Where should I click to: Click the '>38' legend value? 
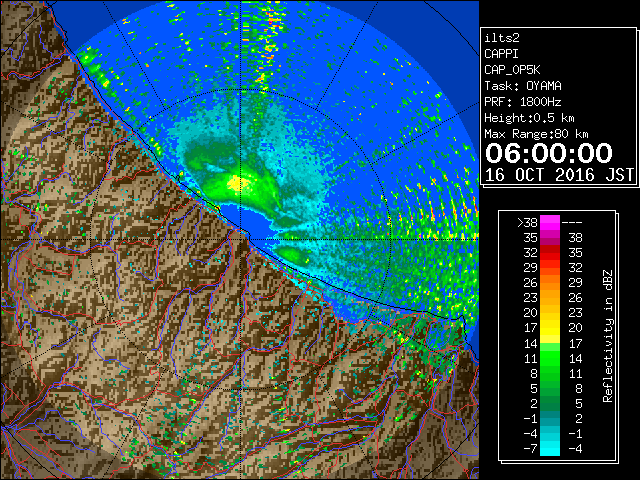527,223
